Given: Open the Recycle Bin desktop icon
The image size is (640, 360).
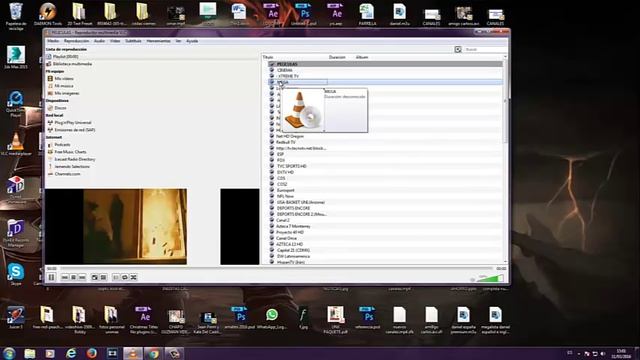Looking at the screenshot, I should (x=16, y=16).
